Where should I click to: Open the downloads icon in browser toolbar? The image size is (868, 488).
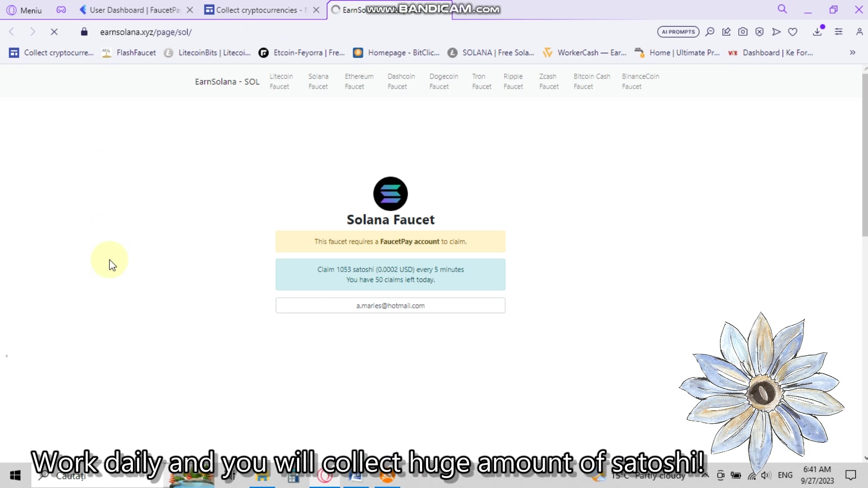[x=817, y=32]
